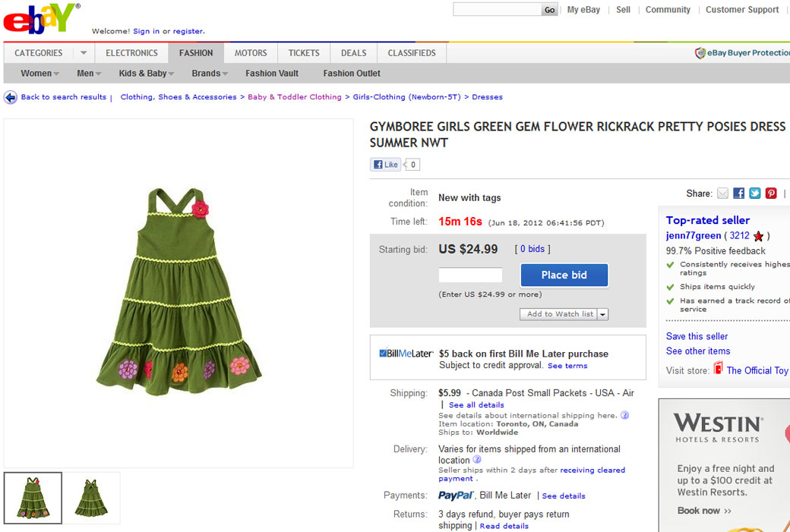The height and width of the screenshot is (532, 790).
Task: Expand the Categories dropdown arrow
Action: click(x=84, y=53)
